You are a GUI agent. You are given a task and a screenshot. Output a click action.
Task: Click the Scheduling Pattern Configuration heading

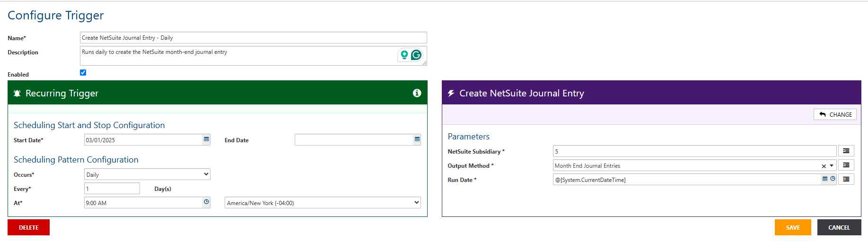[x=76, y=160]
